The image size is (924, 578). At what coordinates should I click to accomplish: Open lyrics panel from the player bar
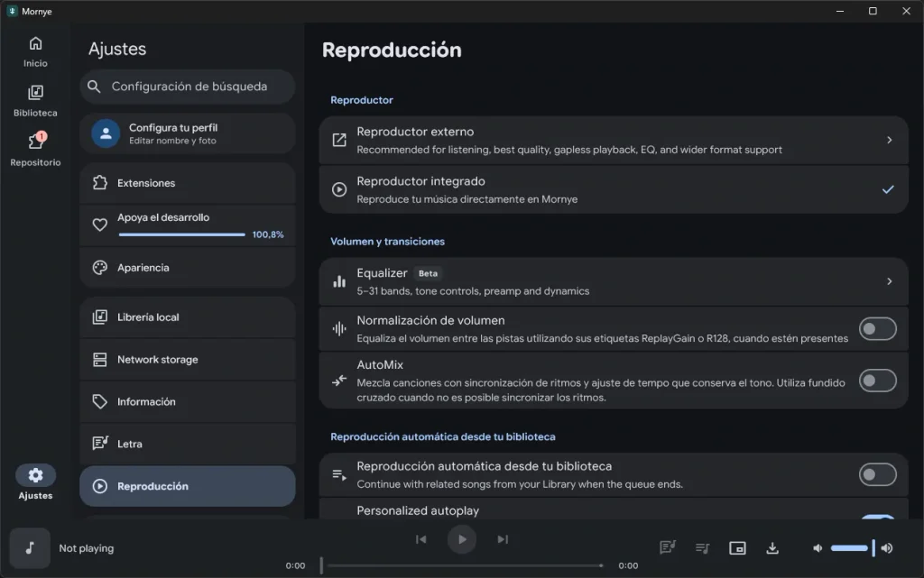[667, 548]
